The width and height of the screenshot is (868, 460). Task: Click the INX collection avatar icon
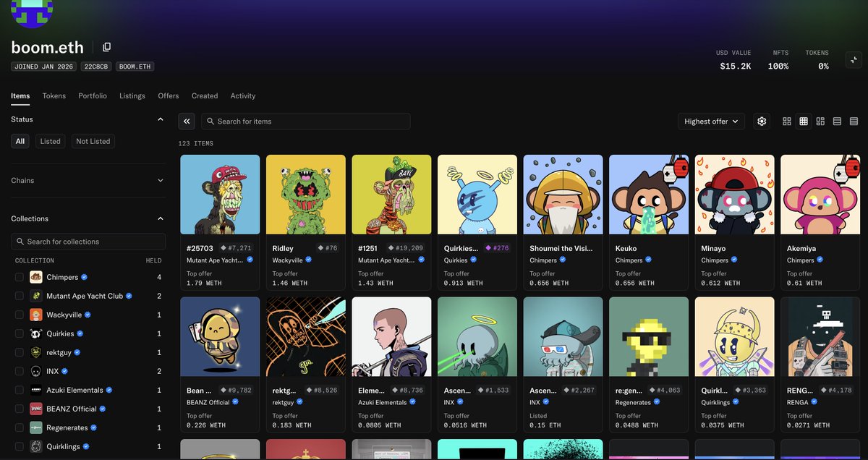[36, 371]
